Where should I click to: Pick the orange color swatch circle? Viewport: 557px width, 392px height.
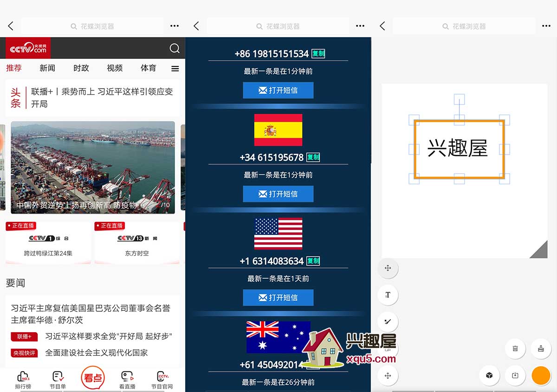pyautogui.click(x=541, y=375)
